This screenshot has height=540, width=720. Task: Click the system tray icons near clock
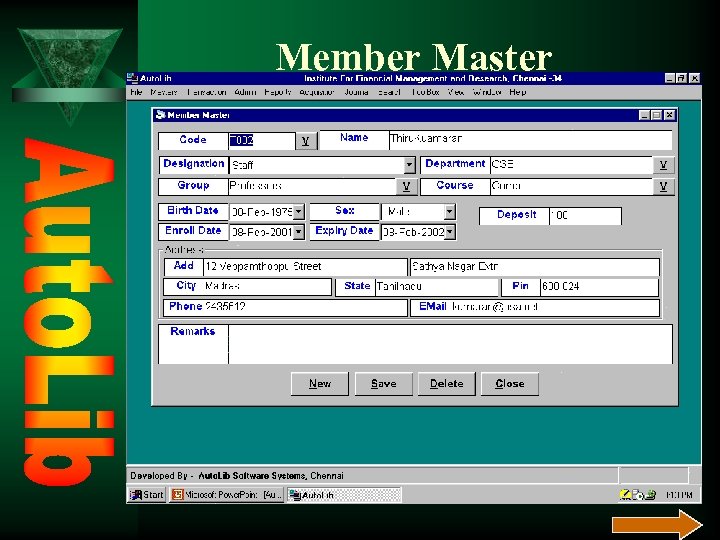pyautogui.click(x=637, y=495)
